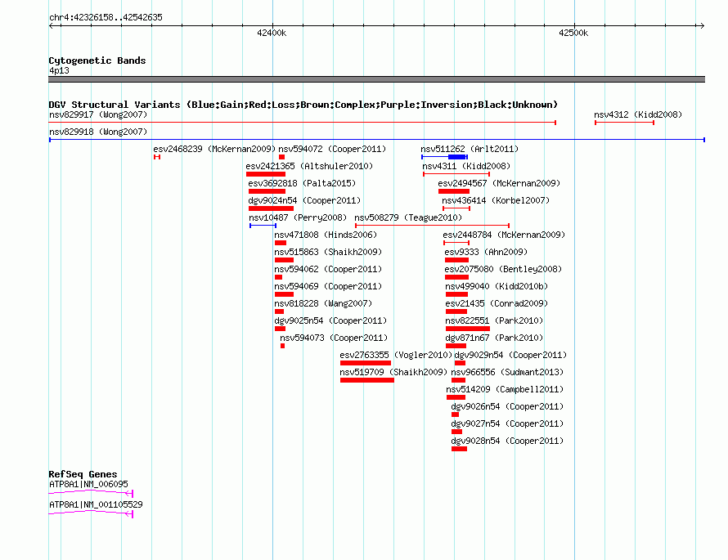728x560 pixels.
Task: Select dgv9029n54 (Cooper2011) label
Action: pyautogui.click(x=510, y=355)
